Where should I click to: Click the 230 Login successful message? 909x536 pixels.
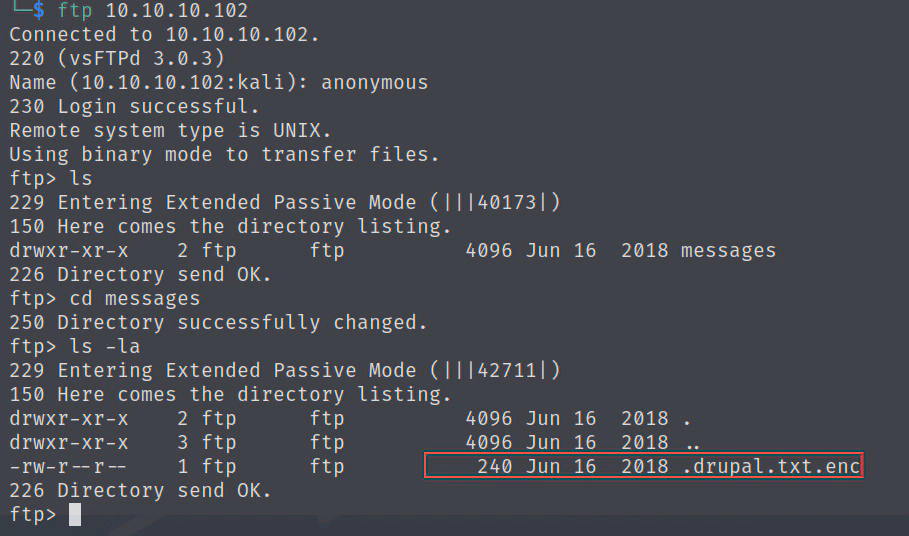pyautogui.click(x=134, y=106)
